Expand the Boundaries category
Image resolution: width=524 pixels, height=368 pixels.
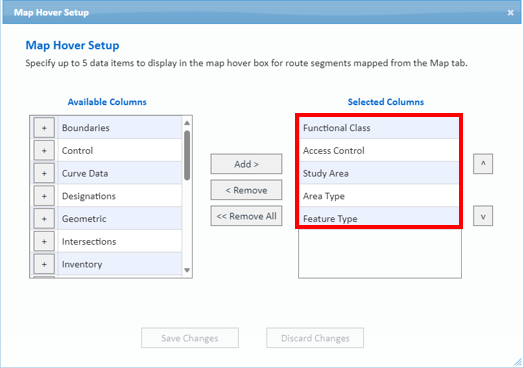pos(44,128)
